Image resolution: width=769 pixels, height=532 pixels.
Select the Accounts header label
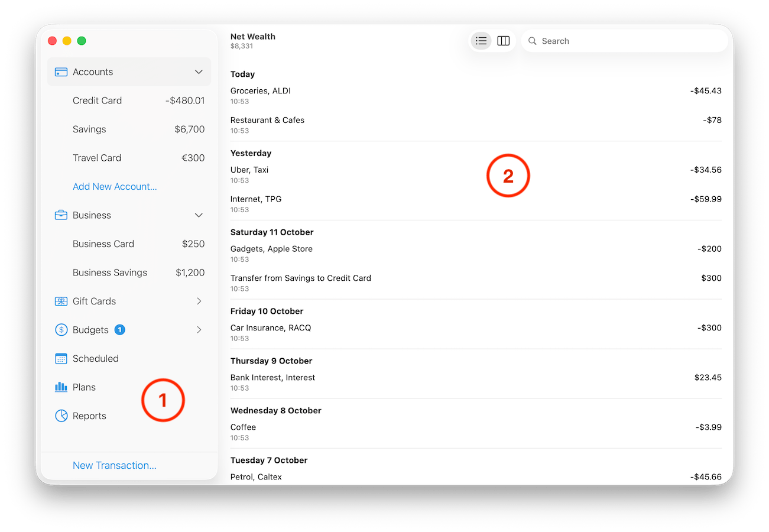pos(93,72)
